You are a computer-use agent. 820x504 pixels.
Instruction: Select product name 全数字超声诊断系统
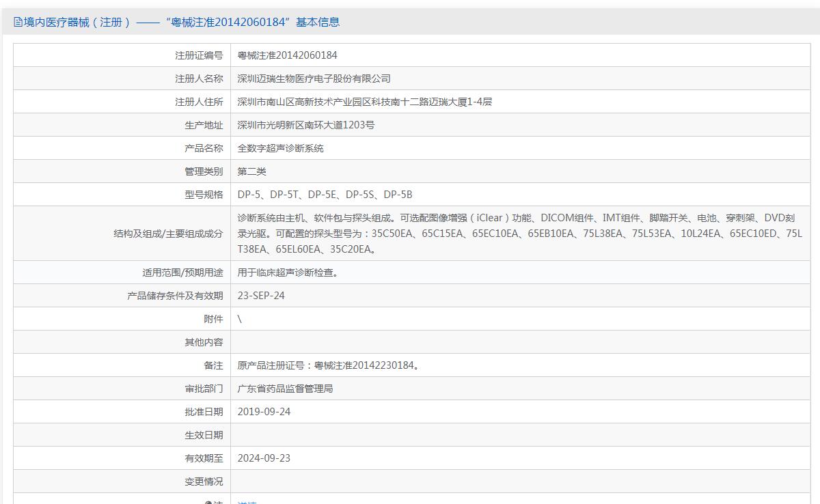tap(280, 148)
